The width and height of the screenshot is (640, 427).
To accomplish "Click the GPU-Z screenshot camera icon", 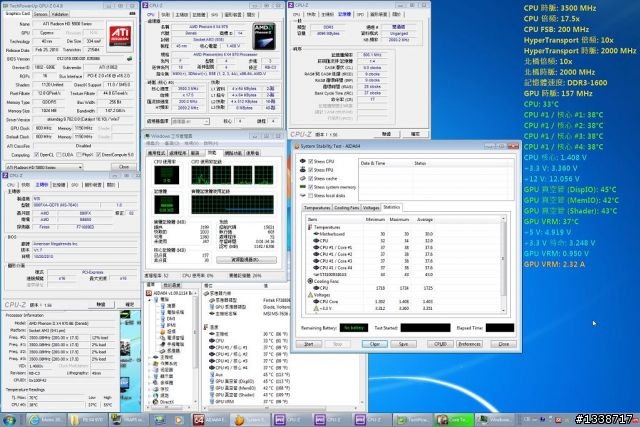I will pos(132,13).
